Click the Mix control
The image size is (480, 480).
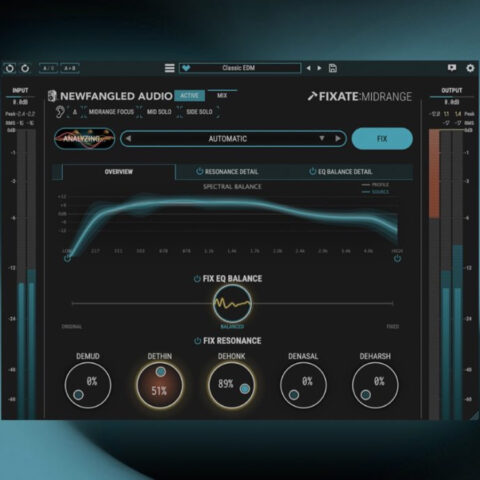(x=222, y=95)
